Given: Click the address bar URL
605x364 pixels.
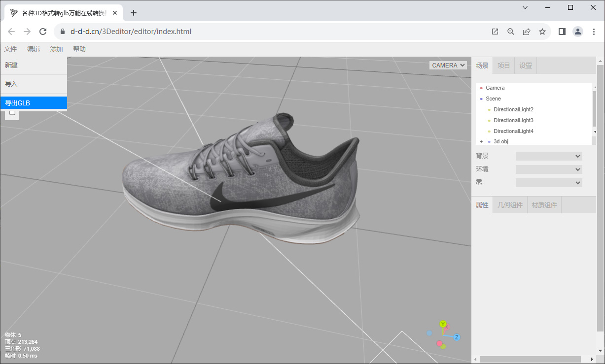Looking at the screenshot, I should pos(131,32).
